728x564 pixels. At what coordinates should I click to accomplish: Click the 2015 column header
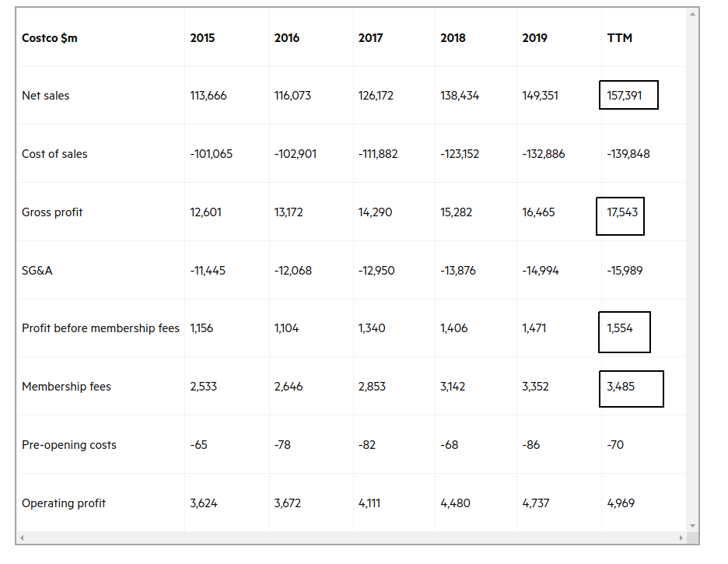(202, 38)
